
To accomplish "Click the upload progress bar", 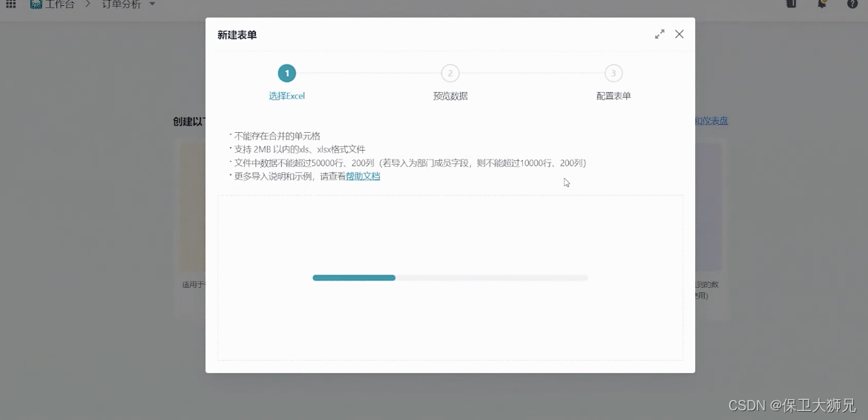I will [450, 278].
